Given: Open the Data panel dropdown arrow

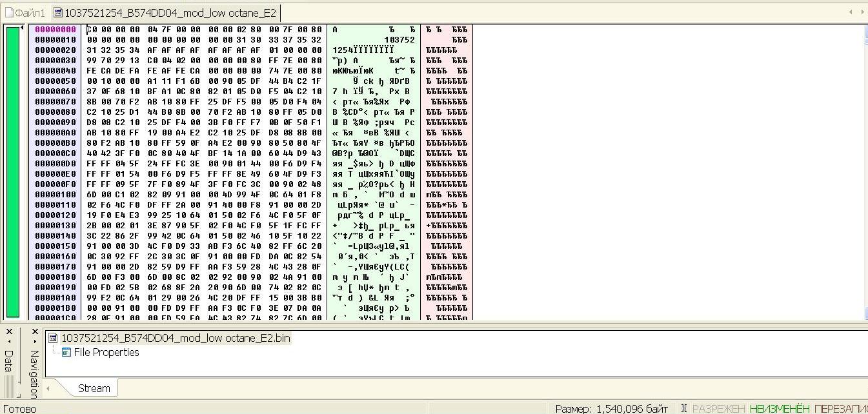Looking at the screenshot, I should coord(9,340).
